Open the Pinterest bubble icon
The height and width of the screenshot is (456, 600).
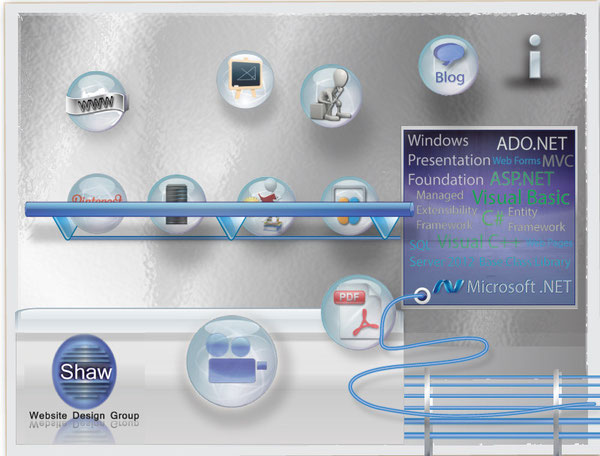(x=97, y=204)
